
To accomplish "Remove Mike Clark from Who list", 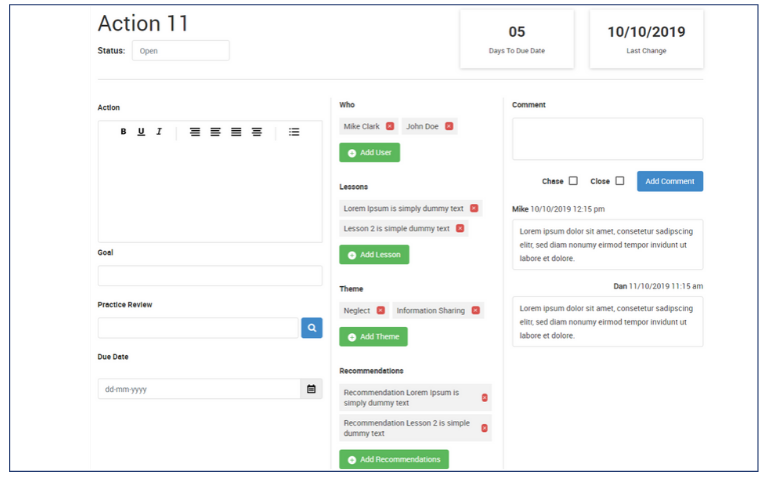I will pyautogui.click(x=390, y=126).
